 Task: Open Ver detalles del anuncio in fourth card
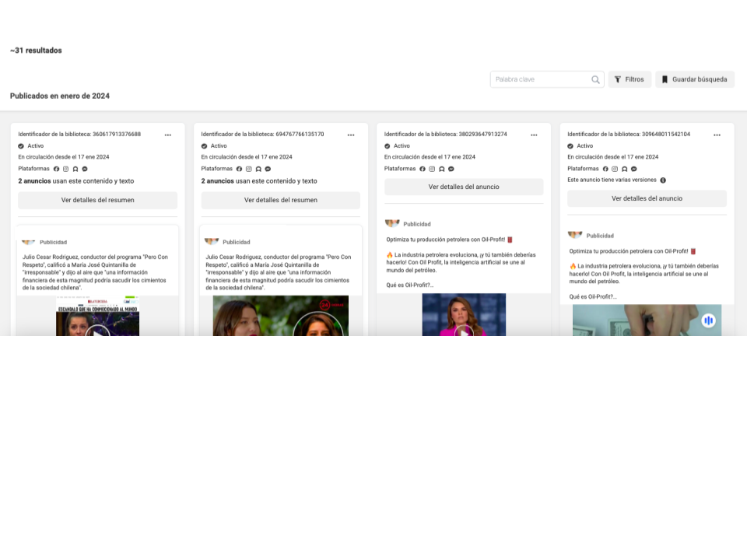[x=647, y=198]
